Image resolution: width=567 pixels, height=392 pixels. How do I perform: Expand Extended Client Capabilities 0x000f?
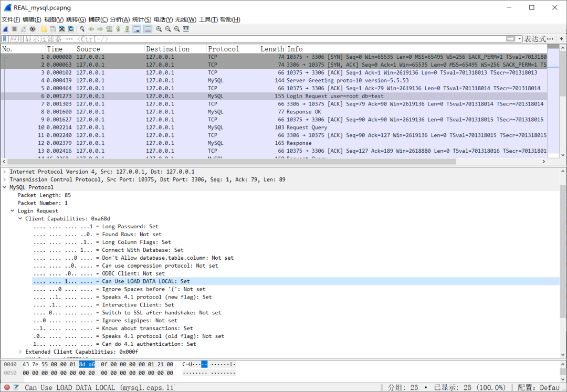click(x=20, y=352)
